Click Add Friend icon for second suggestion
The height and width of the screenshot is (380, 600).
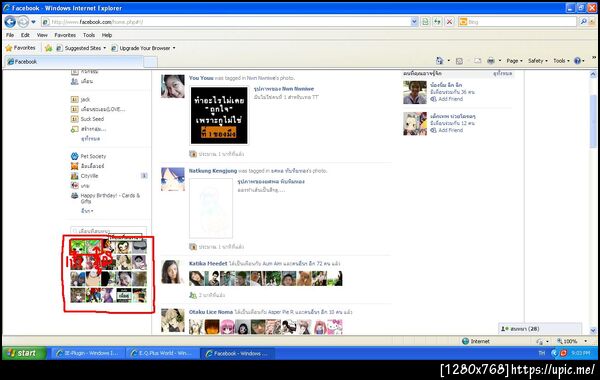(x=433, y=130)
